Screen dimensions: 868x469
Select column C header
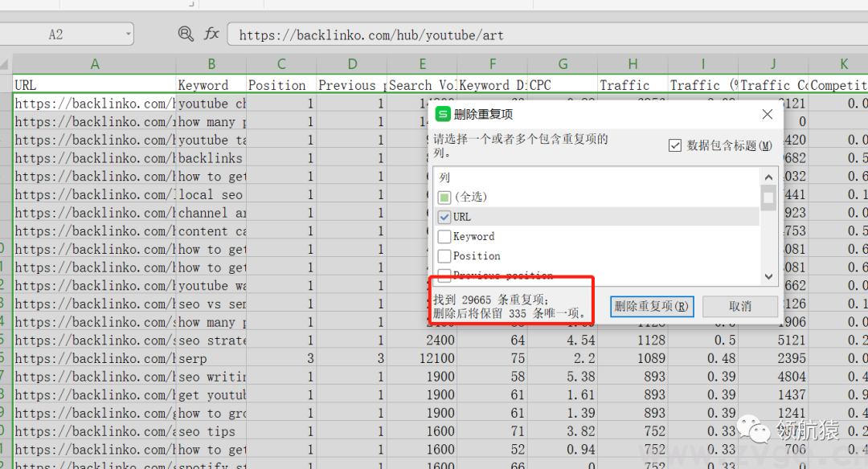point(281,64)
